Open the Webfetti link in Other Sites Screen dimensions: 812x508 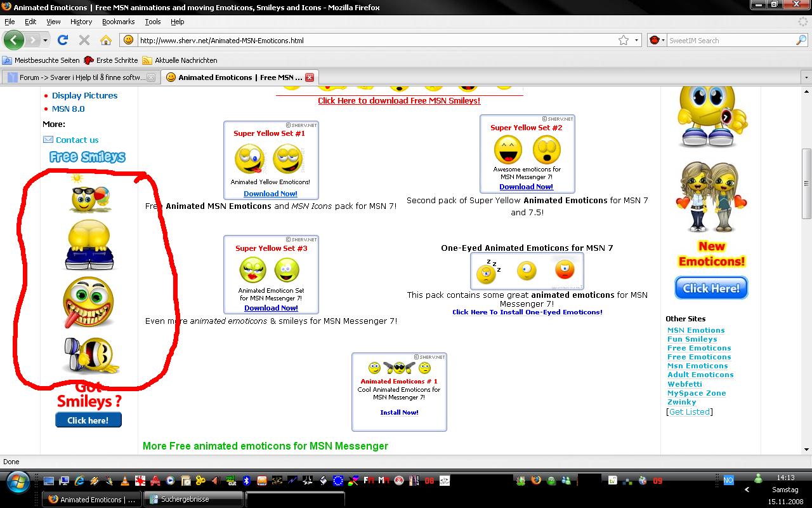(684, 384)
